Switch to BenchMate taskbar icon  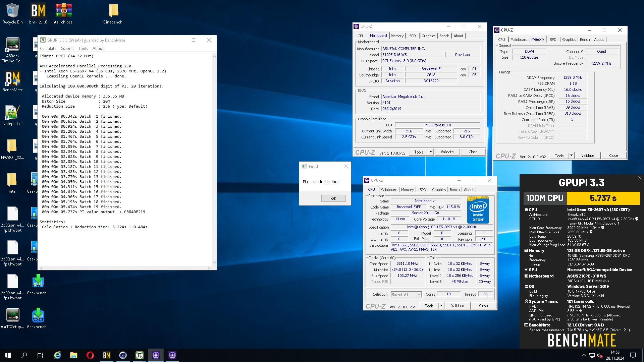(107, 355)
